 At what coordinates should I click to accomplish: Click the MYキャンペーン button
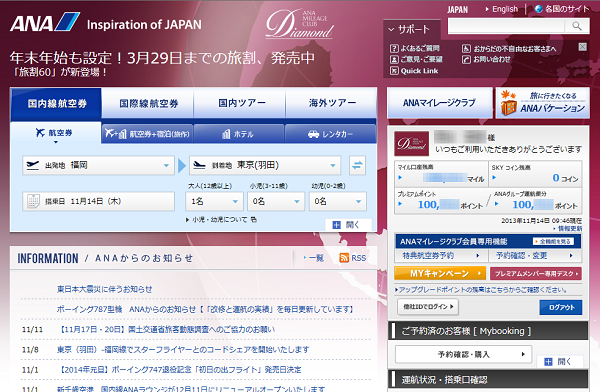[x=440, y=273]
